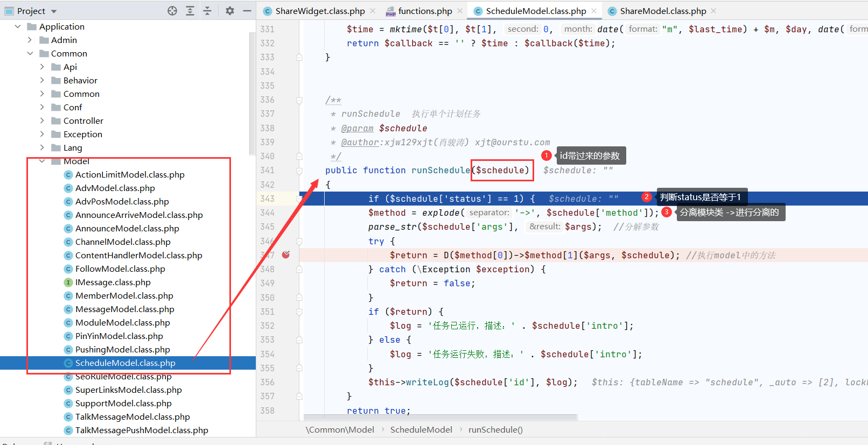Image resolution: width=868 pixels, height=445 pixels.
Task: Open AnnounceModel.class.php file
Action: point(127,228)
